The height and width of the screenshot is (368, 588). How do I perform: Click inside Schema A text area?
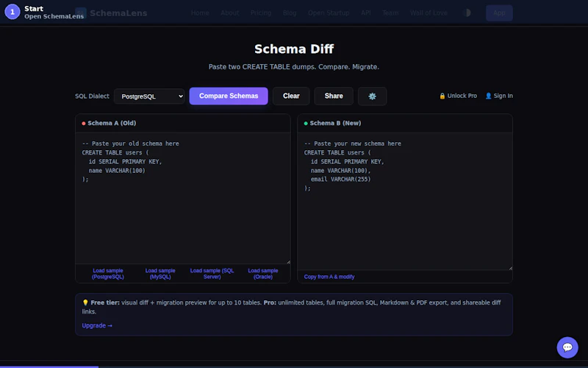coord(183,198)
